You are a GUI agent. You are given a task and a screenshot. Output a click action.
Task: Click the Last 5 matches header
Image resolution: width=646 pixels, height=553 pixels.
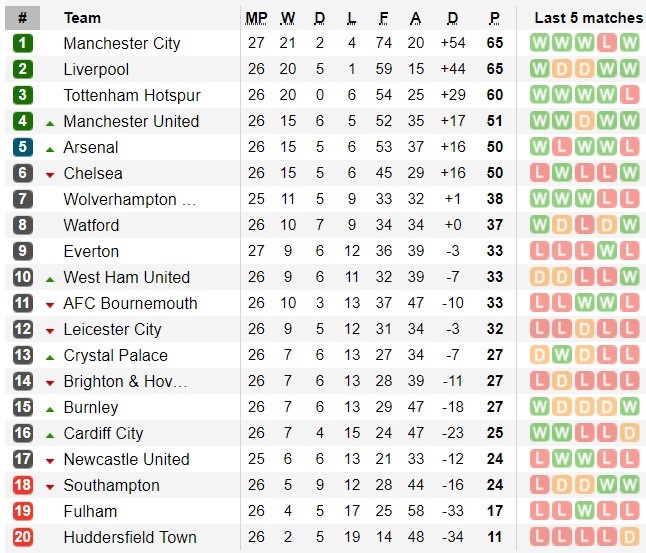pos(588,18)
